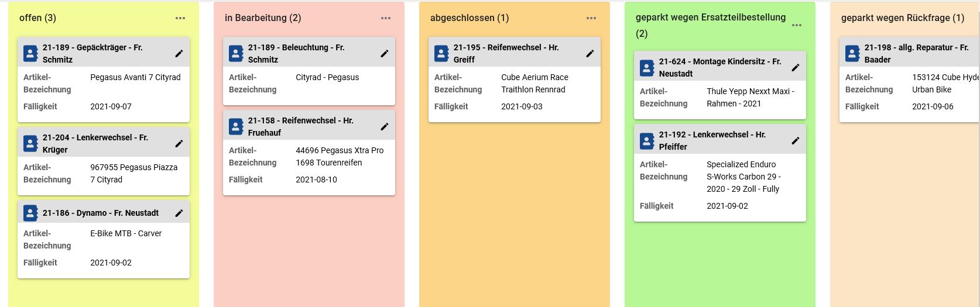Open the three-dot menu for offen column
The height and width of the screenshot is (307, 980).
[x=180, y=18]
